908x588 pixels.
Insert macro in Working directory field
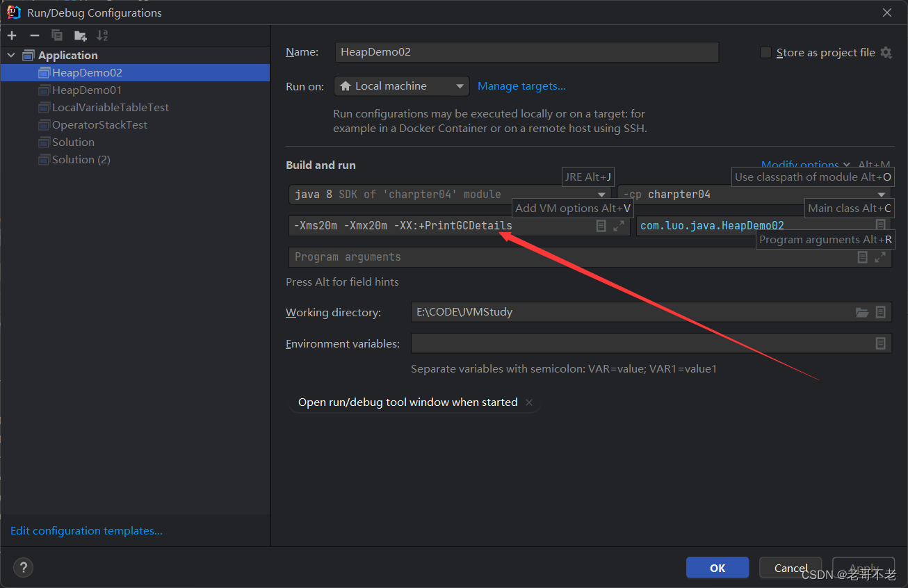[x=880, y=313]
